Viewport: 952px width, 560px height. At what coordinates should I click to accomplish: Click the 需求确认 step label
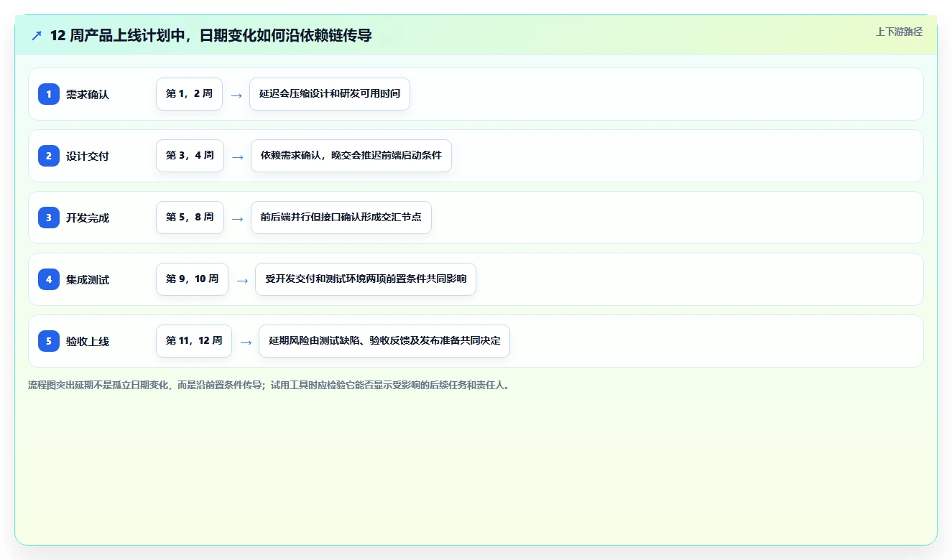[88, 95]
